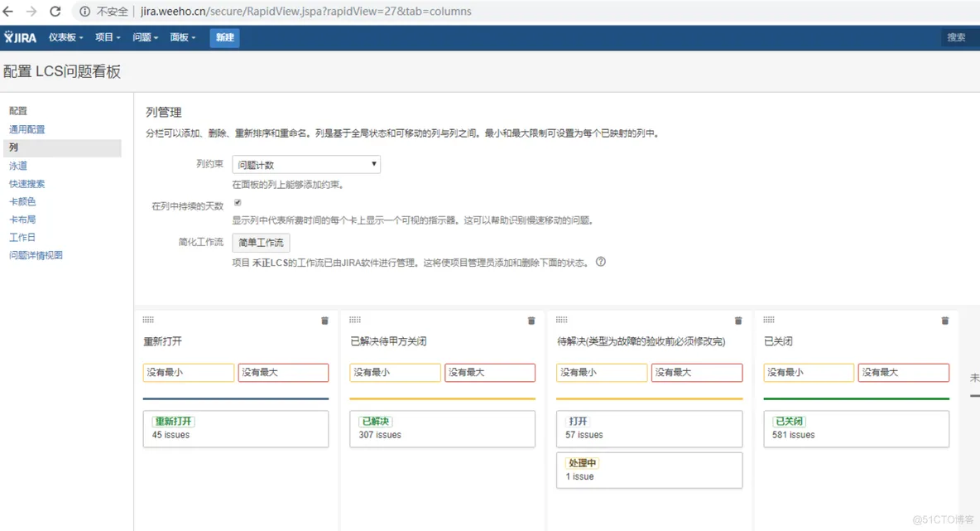Reload the page with the refresh icon
Viewport: 980px width, 531px height.
55,12
